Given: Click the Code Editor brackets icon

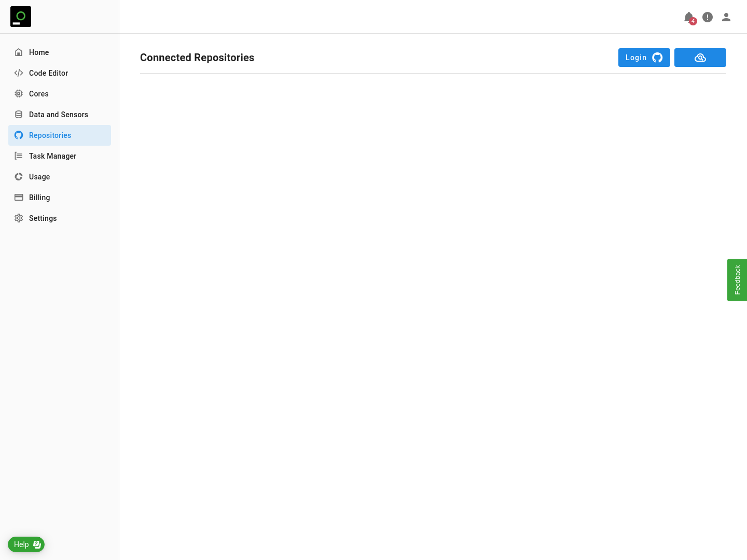Looking at the screenshot, I should click(x=19, y=73).
